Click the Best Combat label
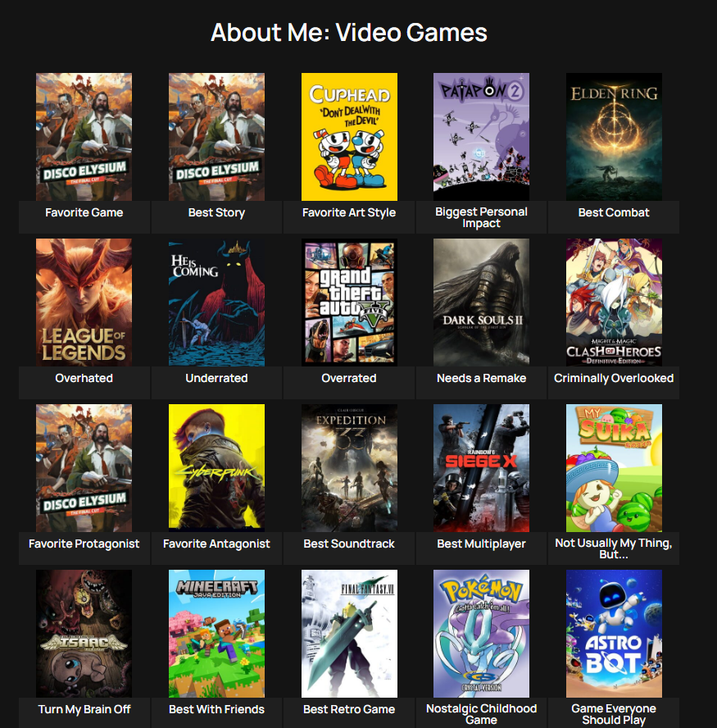The width and height of the screenshot is (717, 728). 614,212
